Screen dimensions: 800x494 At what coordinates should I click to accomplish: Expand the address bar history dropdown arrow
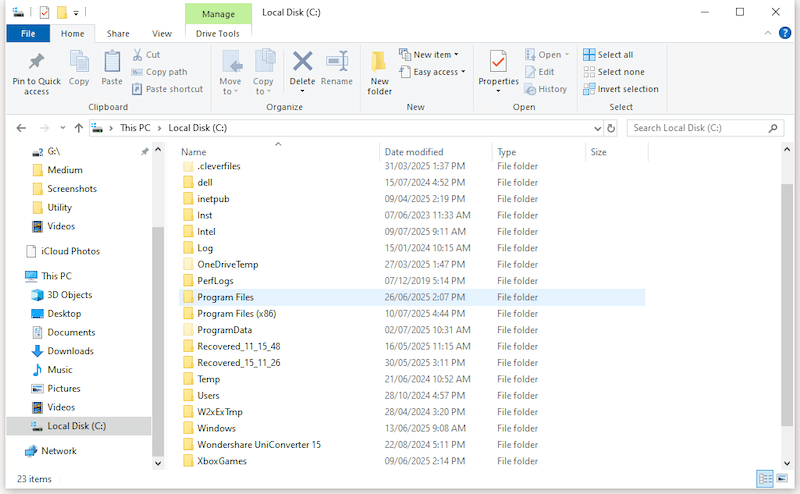point(596,128)
